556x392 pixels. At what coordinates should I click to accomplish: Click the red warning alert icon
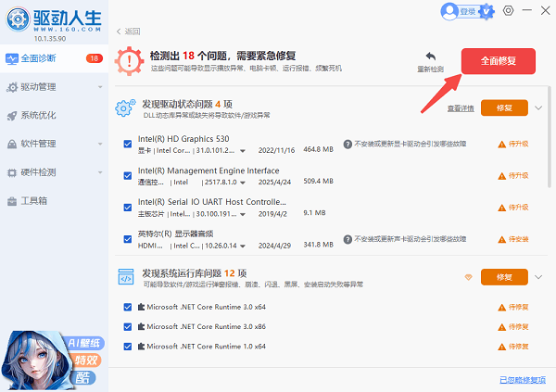(127, 62)
